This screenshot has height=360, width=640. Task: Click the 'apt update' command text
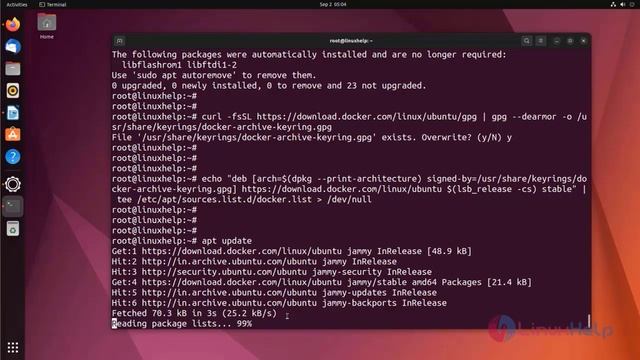(227, 241)
